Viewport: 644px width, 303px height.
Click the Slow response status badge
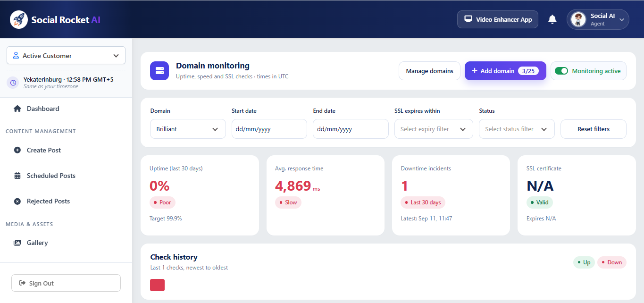tap(288, 202)
